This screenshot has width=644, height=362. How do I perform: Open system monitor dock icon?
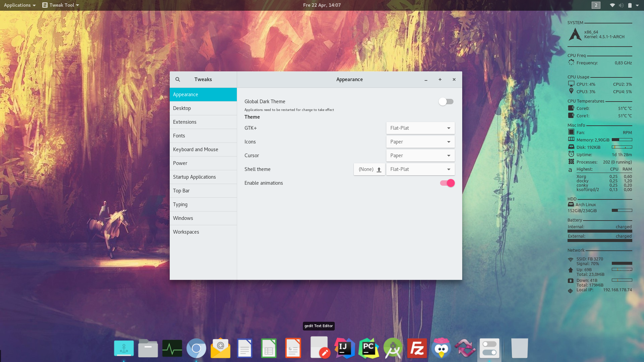click(x=172, y=348)
